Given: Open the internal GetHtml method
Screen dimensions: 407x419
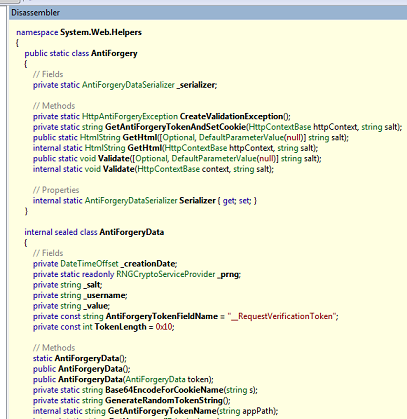Looking at the screenshot, I should point(145,148).
